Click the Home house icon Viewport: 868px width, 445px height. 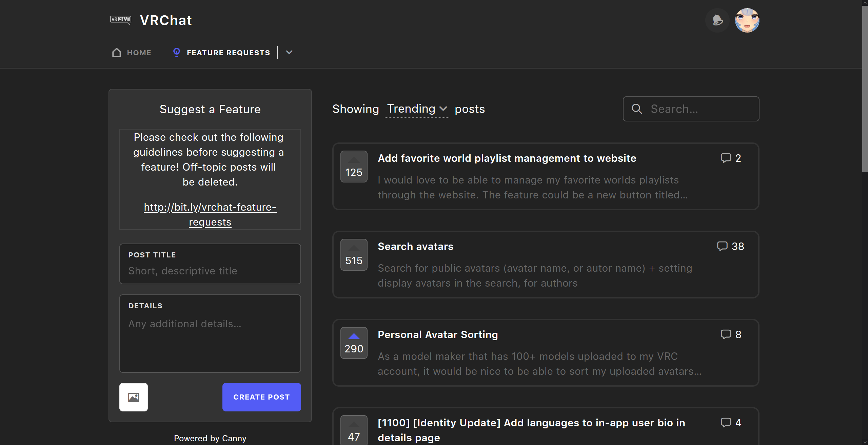pyautogui.click(x=117, y=53)
